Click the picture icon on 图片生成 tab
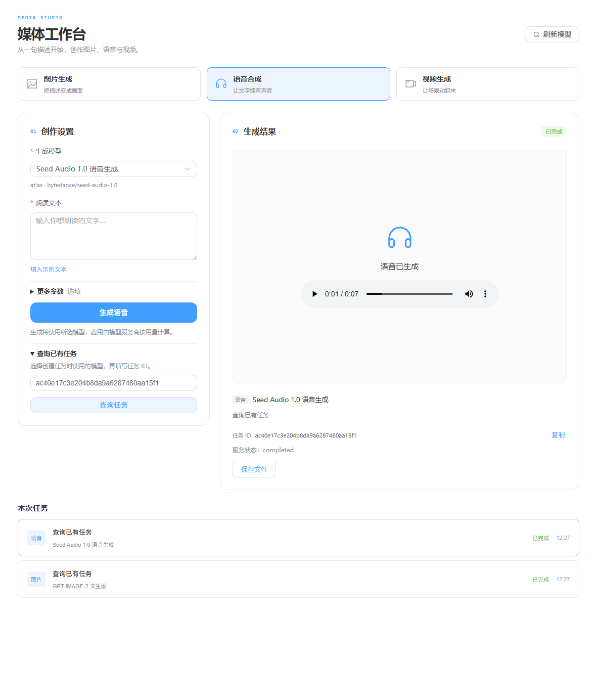This screenshot has height=700, width=597. pos(32,84)
